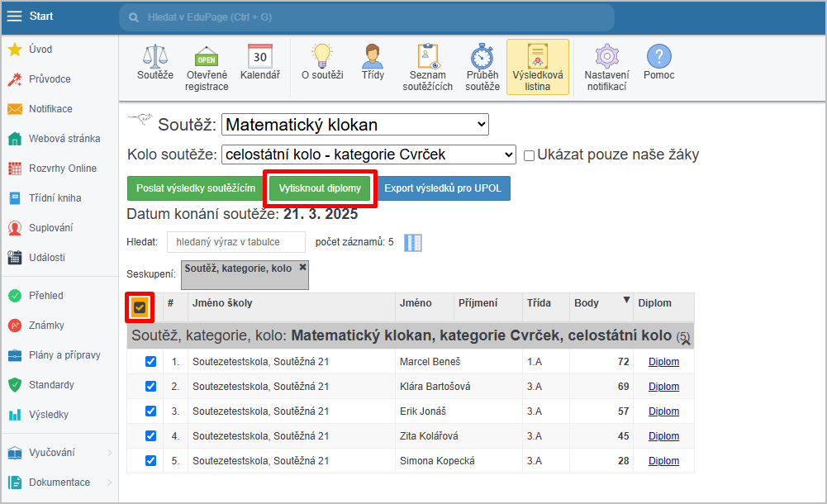The height and width of the screenshot is (504, 827).
Task: Open Otevřené registrace toolbar item
Action: (207, 68)
